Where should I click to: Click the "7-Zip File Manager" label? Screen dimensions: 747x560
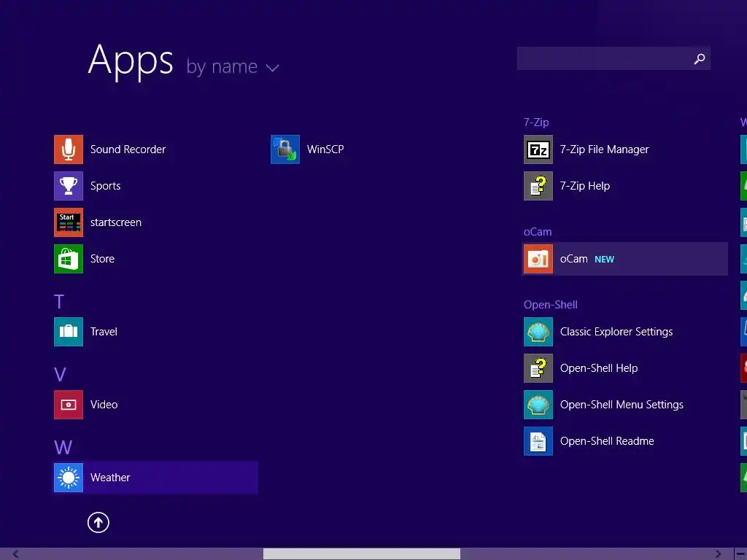coord(604,149)
